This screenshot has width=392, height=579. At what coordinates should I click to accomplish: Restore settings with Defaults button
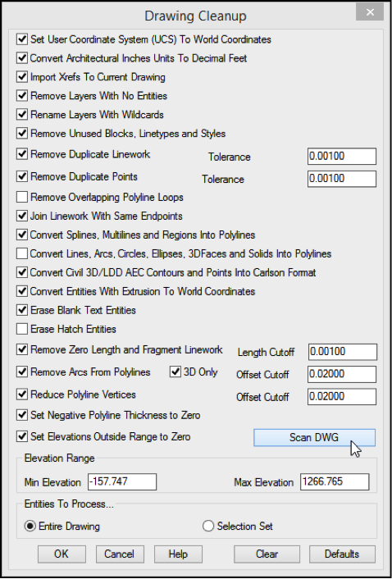342,554
